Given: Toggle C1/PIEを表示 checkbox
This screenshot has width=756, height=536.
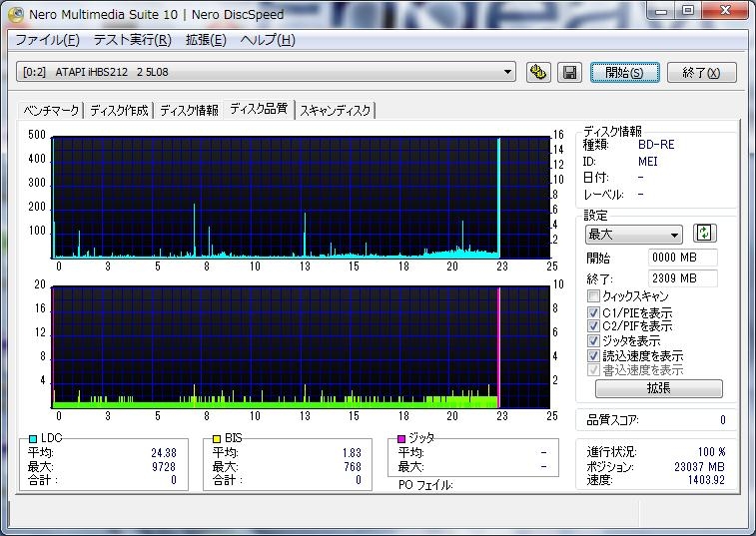Looking at the screenshot, I should pyautogui.click(x=593, y=312).
